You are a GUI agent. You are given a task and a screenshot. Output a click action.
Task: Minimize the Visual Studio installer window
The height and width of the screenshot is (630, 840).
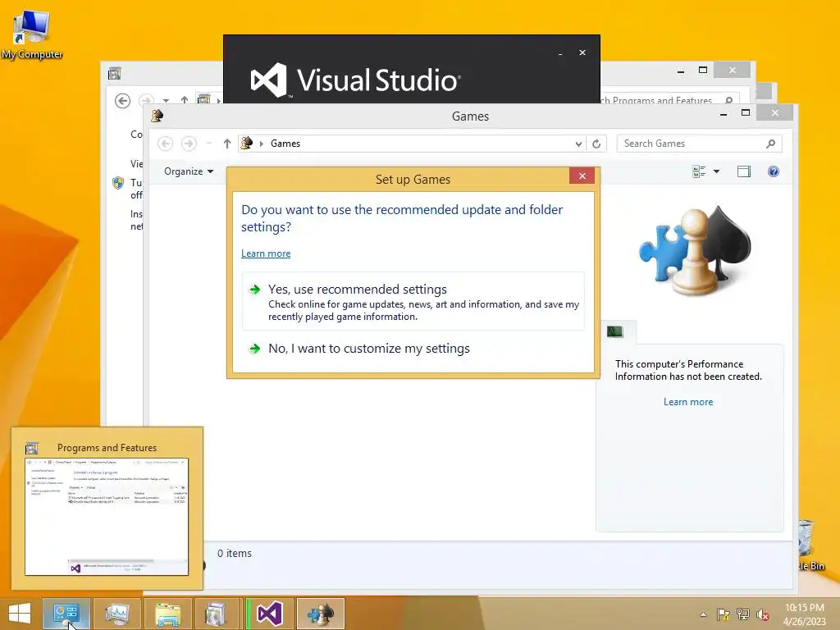[x=560, y=53]
